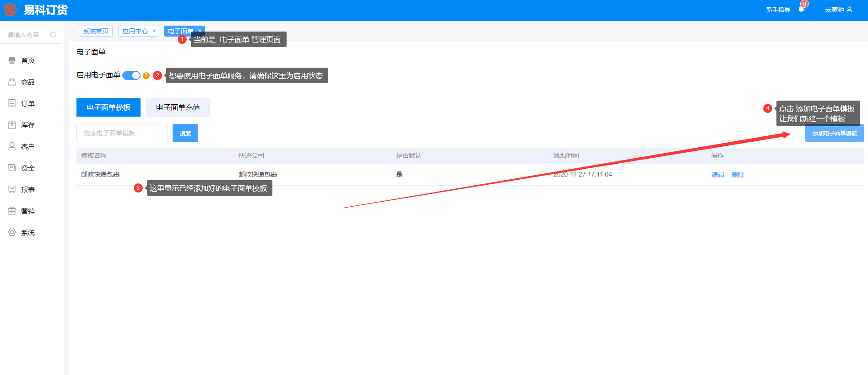Image resolution: width=868 pixels, height=375 pixels.
Task: Click the 添加电子面单模板 button
Action: coord(834,134)
